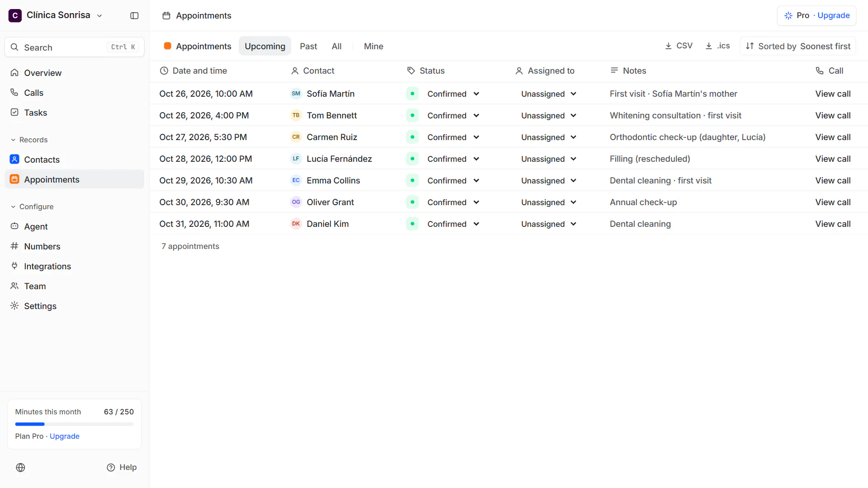The image size is (868, 488).
Task: Change sort order from Soonest first
Action: pyautogui.click(x=797, y=46)
